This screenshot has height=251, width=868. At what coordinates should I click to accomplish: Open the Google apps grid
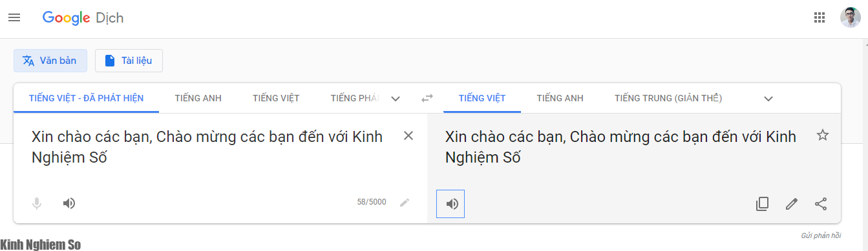(x=820, y=18)
